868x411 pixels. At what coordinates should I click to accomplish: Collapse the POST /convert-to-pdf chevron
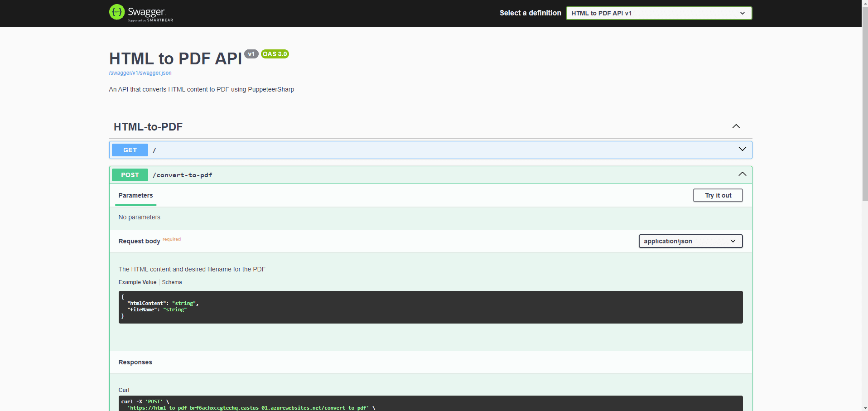click(742, 174)
